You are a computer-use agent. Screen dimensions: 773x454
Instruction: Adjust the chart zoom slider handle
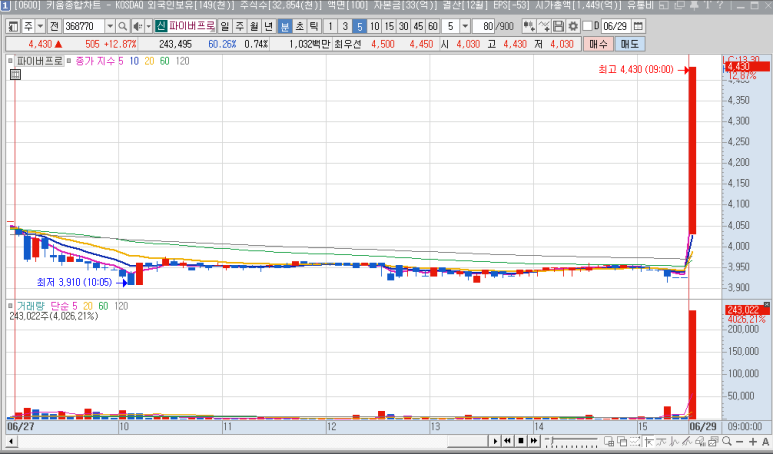[x=552, y=440]
